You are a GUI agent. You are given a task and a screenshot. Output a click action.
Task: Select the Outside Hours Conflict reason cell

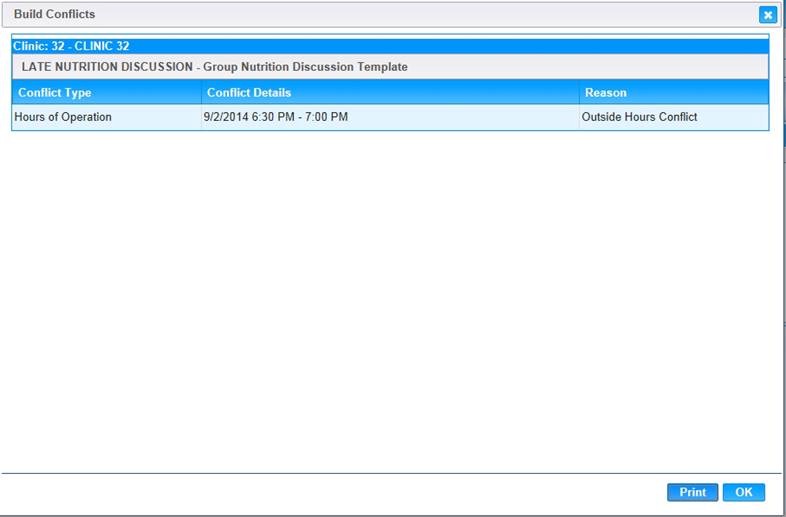639,117
